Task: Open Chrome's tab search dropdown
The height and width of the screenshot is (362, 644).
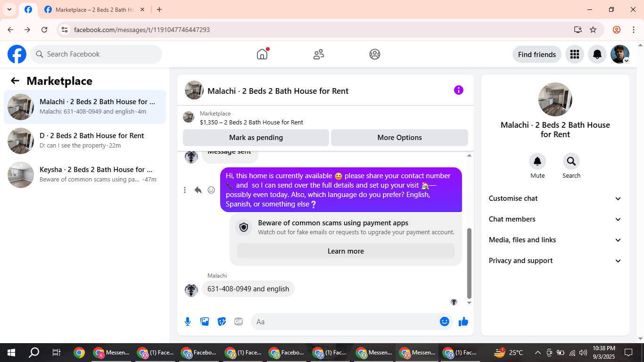Action: pos(9,9)
